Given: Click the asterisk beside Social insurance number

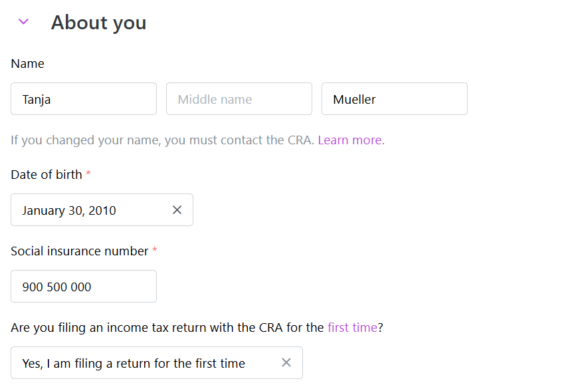Looking at the screenshot, I should coord(155,251).
